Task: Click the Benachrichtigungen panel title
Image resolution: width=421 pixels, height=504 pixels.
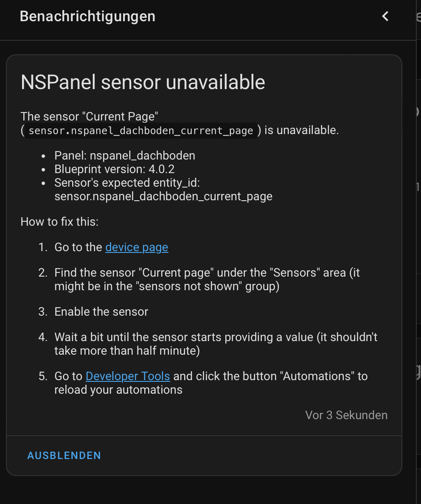Action: 87,16
